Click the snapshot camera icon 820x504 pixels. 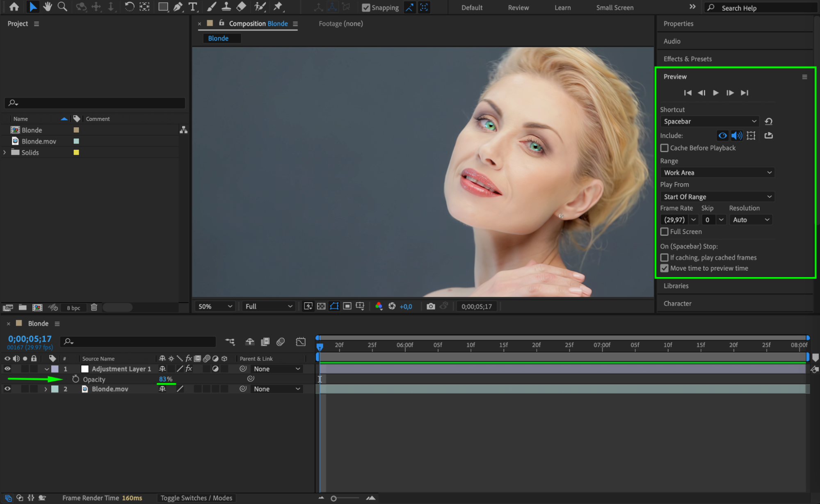pyautogui.click(x=430, y=306)
